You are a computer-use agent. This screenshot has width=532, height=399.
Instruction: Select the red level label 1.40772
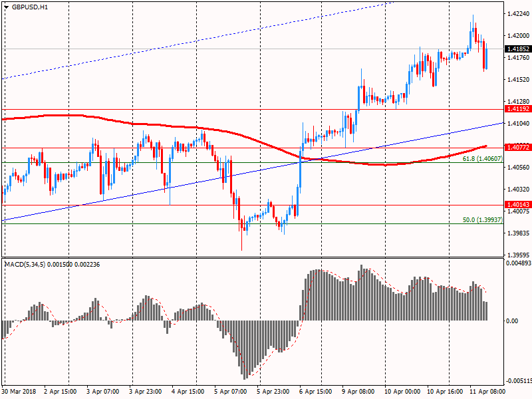tap(518, 147)
